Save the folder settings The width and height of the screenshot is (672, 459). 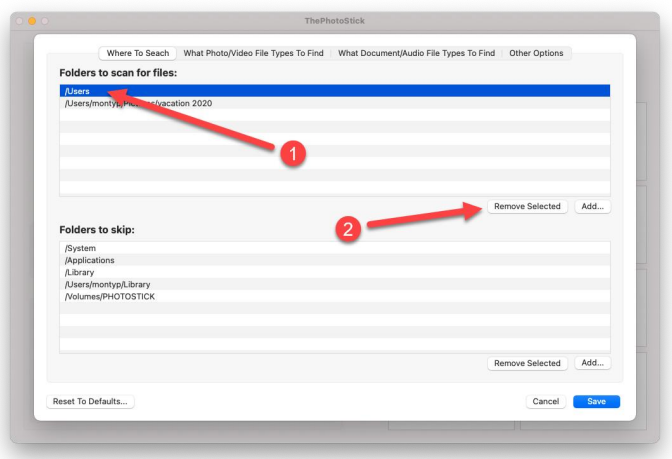596,401
